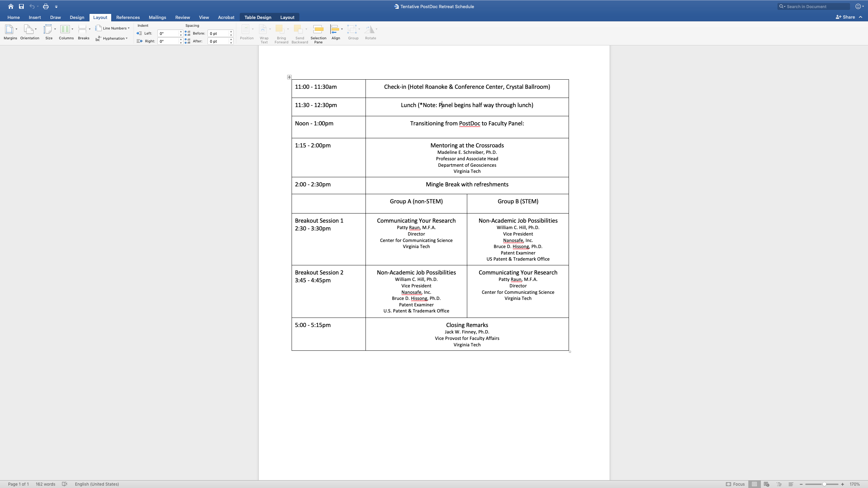Collapse the ribbon with the chevron
This screenshot has height=488, width=868.
861,17
